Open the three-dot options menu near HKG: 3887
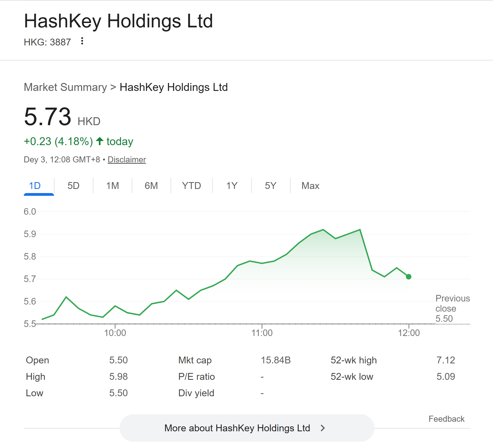The height and width of the screenshot is (448, 493). 82,41
